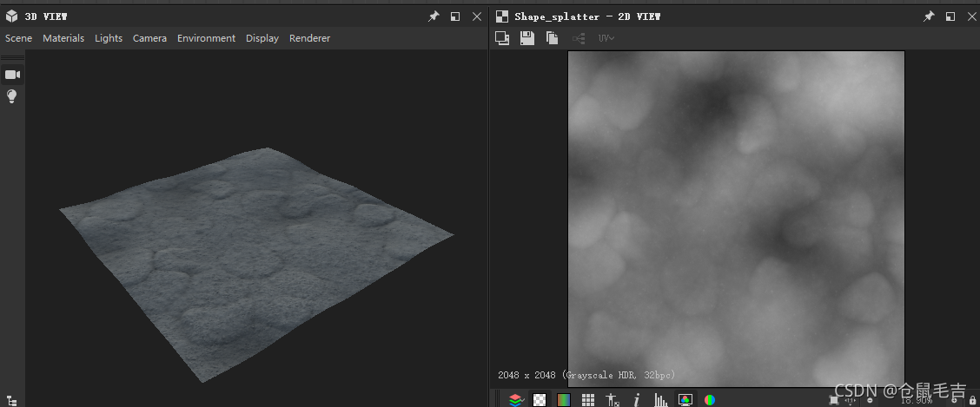Toggle the zoom lock padlock icon
Screen dimensions: 980x407
972,400
